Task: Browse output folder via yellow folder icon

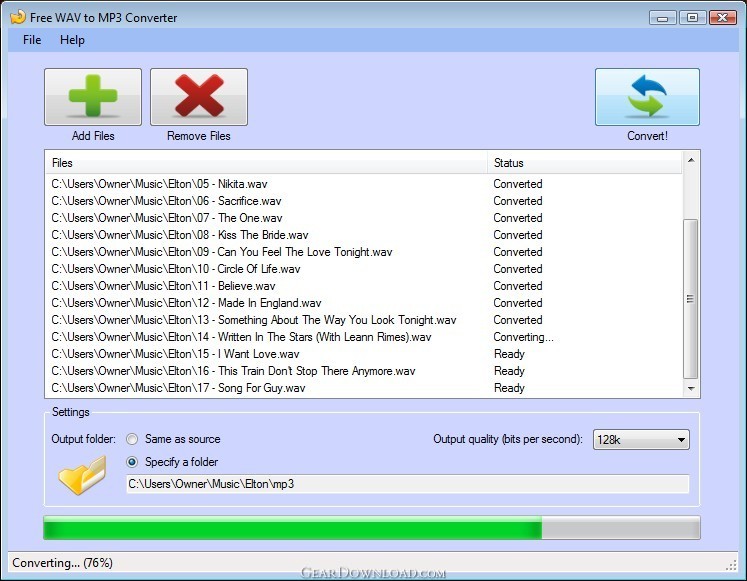Action: 82,476
